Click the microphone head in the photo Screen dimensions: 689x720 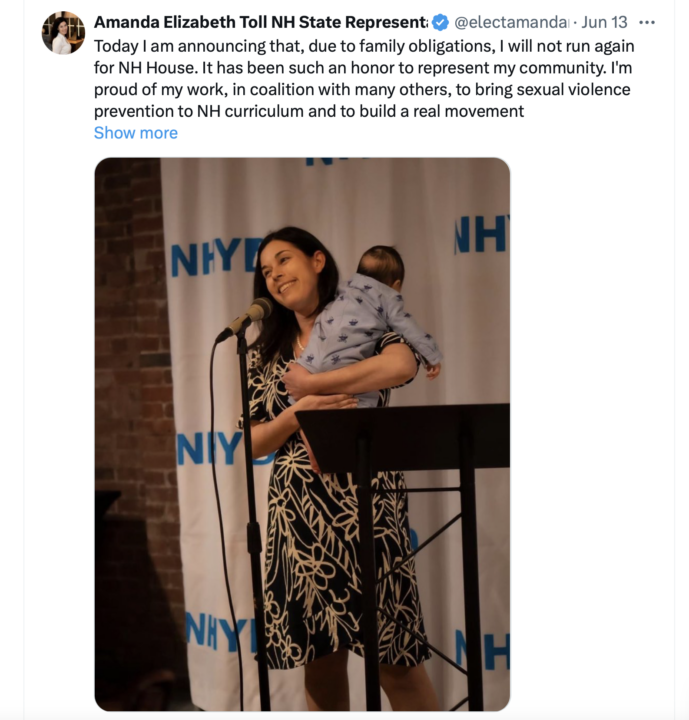click(258, 311)
